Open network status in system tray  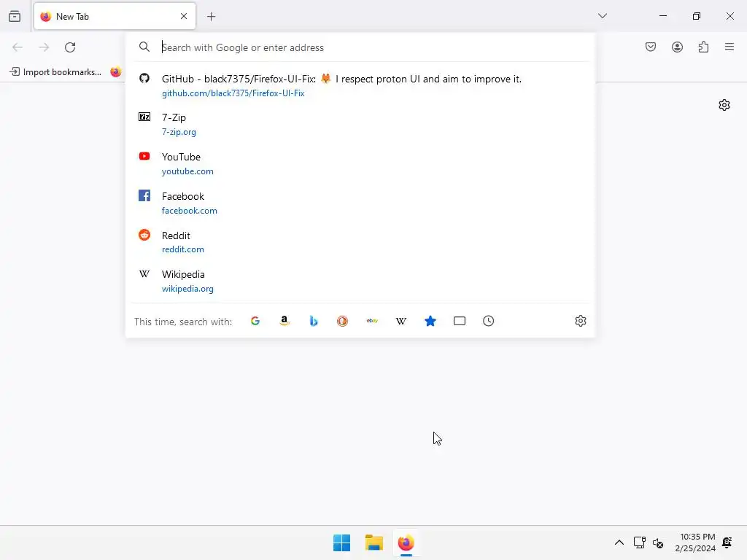tap(639, 542)
